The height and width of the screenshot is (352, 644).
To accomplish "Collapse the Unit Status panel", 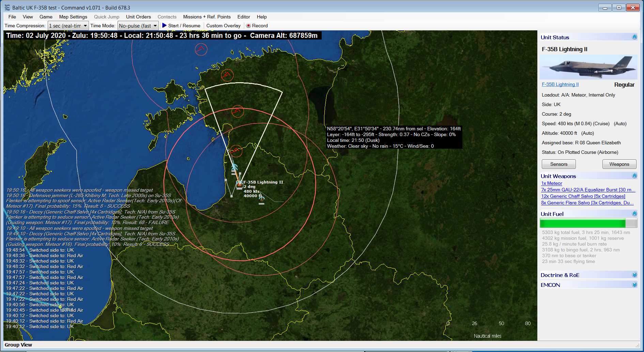I will pyautogui.click(x=634, y=37).
